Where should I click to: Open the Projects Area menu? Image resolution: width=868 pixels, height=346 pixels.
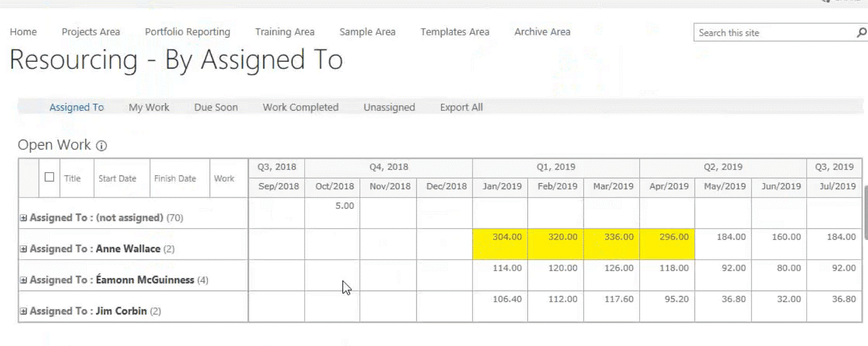point(91,32)
